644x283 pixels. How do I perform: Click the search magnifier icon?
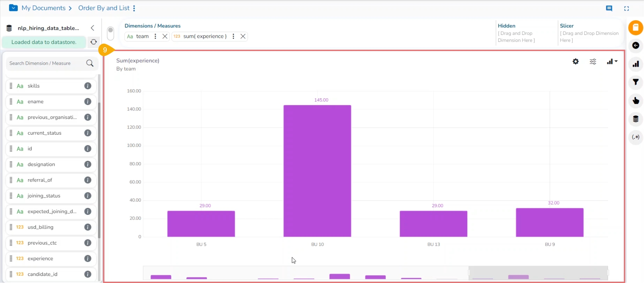90,63
